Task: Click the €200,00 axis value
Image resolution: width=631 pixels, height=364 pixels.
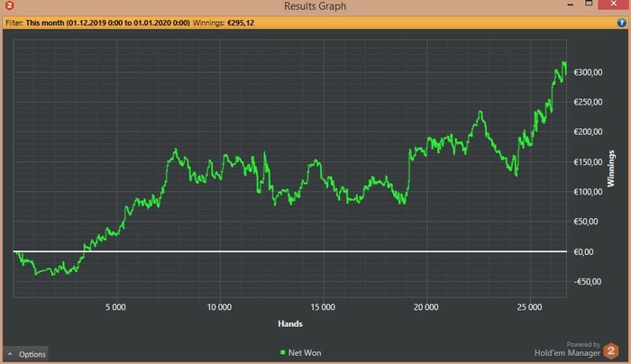Action: click(588, 132)
